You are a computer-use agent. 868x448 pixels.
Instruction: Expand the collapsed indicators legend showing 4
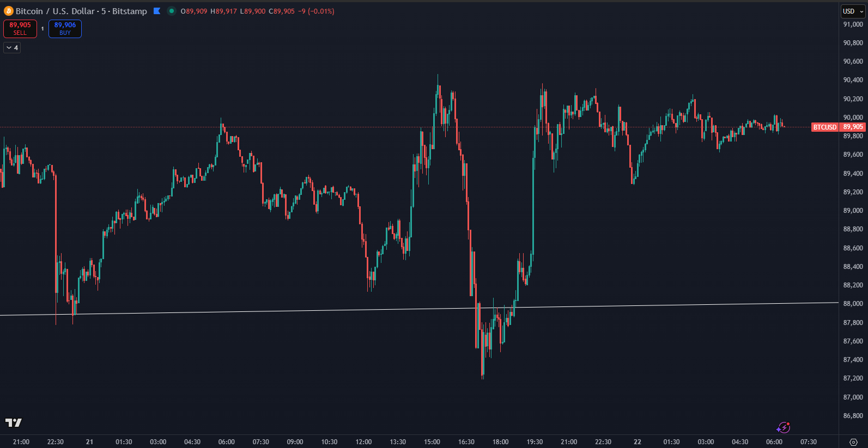point(12,48)
